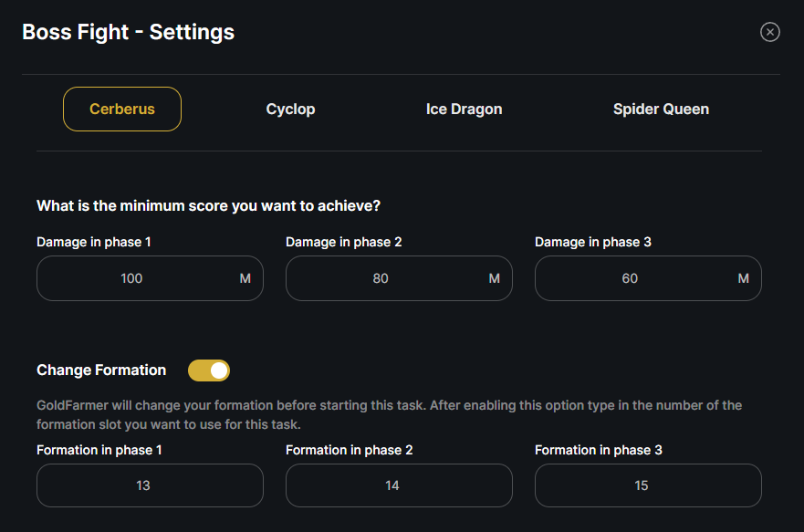Viewport: 804px width, 532px height.
Task: Focus the Damage in phase 1 field
Action: (x=150, y=278)
